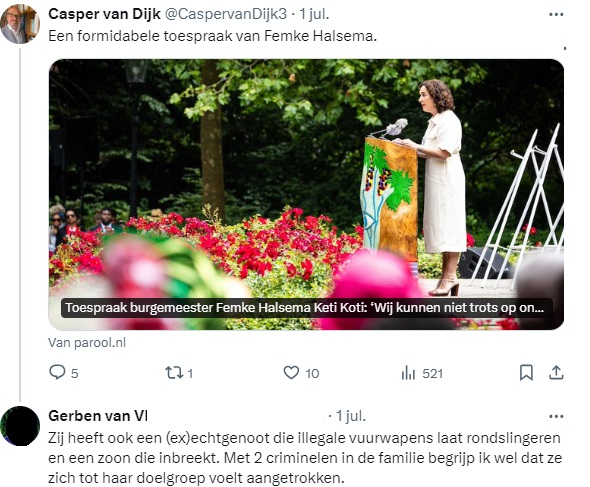This screenshot has height=487, width=590.
Task: Open 1 jul. timestamp on Gerben's reply
Action: point(351,416)
